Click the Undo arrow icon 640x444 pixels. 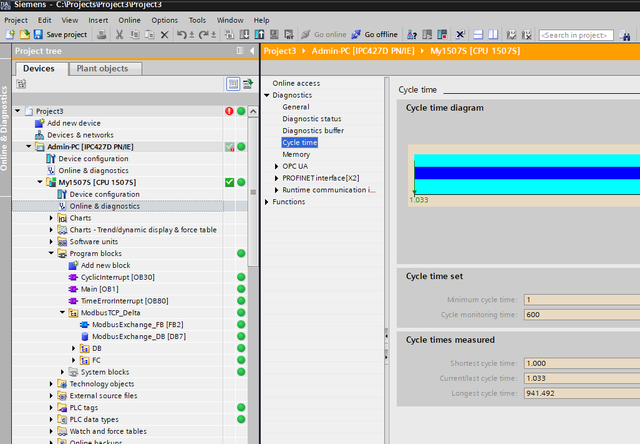182,35
